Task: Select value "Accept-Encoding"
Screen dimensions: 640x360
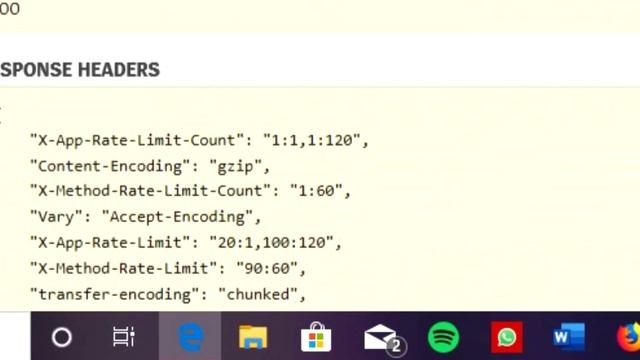Action: (177, 217)
